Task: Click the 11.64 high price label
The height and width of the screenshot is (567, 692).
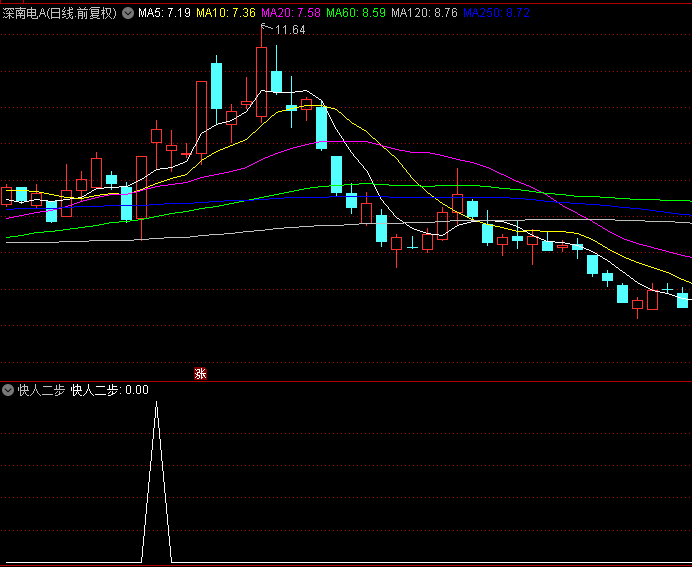Action: [290, 30]
